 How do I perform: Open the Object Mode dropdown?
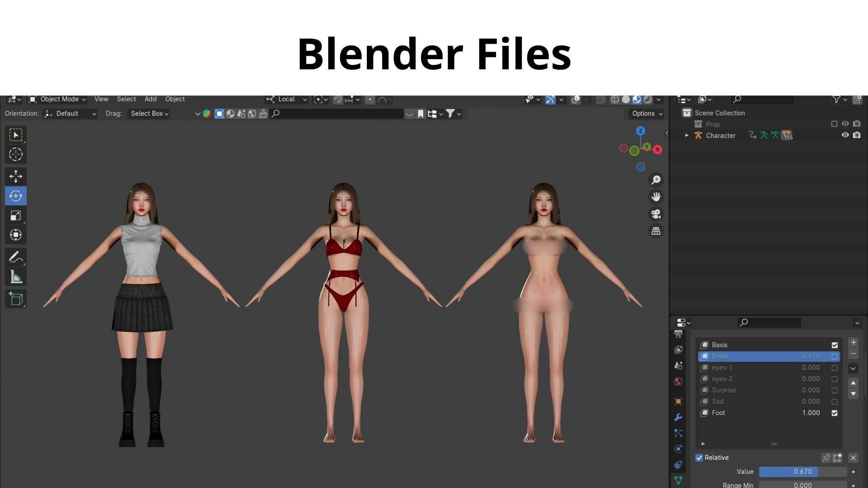click(x=57, y=99)
